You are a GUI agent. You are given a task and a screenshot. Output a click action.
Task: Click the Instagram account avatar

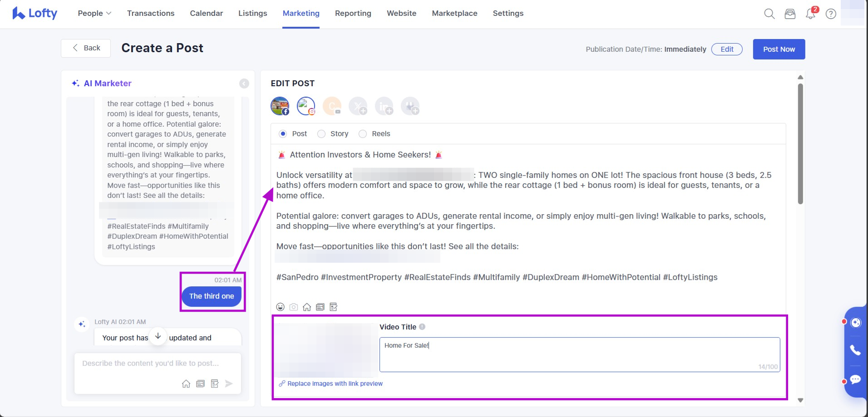tap(306, 106)
